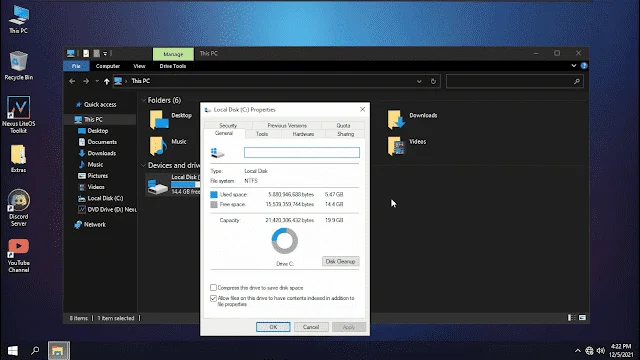Open network tray icon
This screenshot has height=360, width=640.
click(589, 351)
